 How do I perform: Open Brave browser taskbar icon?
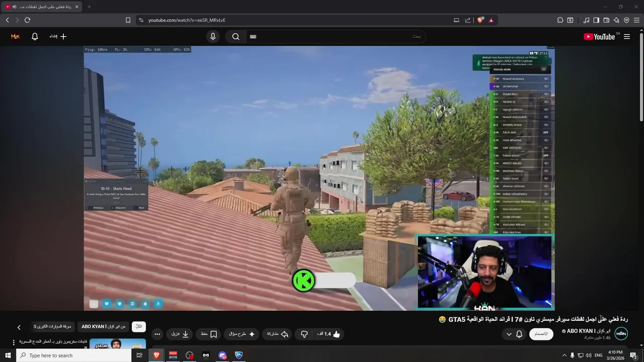tap(156, 355)
